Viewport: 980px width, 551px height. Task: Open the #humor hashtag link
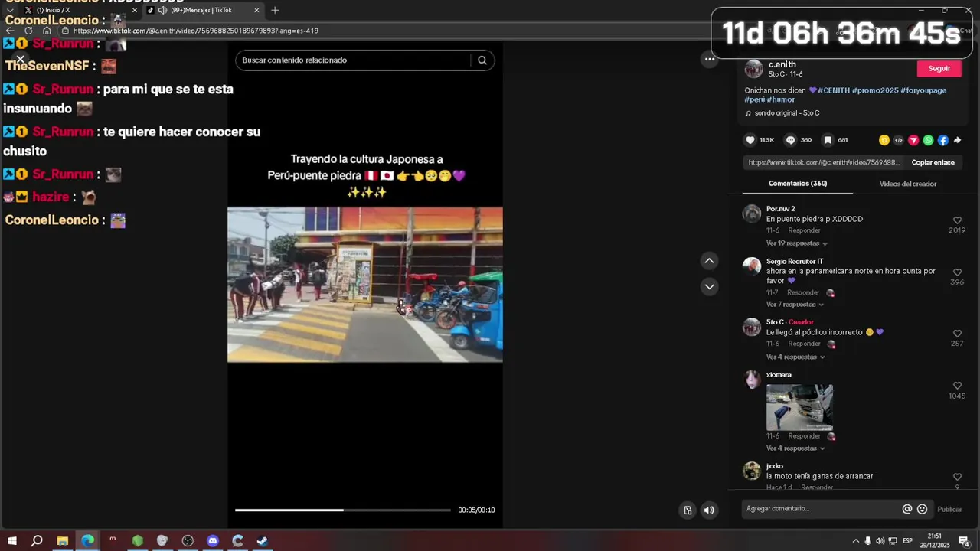(x=781, y=99)
